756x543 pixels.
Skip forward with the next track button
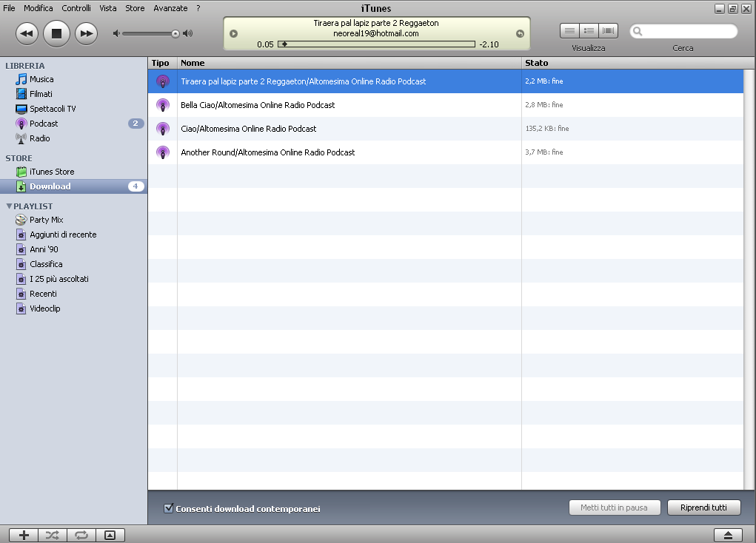(x=87, y=34)
